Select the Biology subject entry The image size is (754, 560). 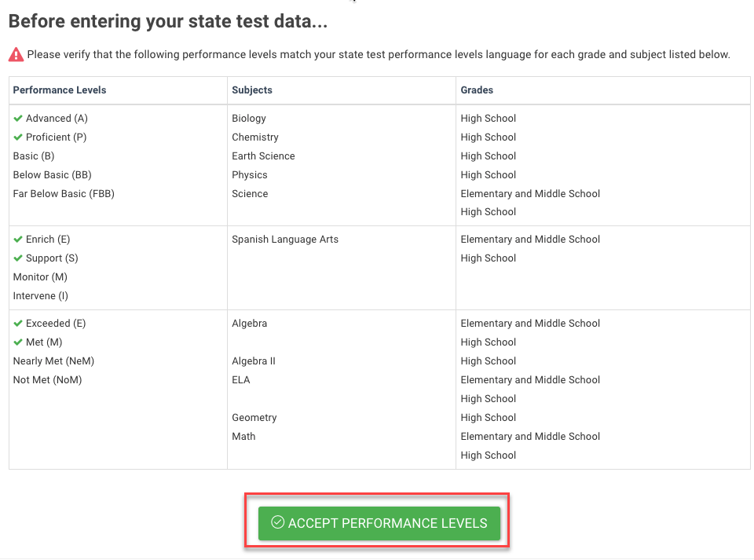(249, 119)
